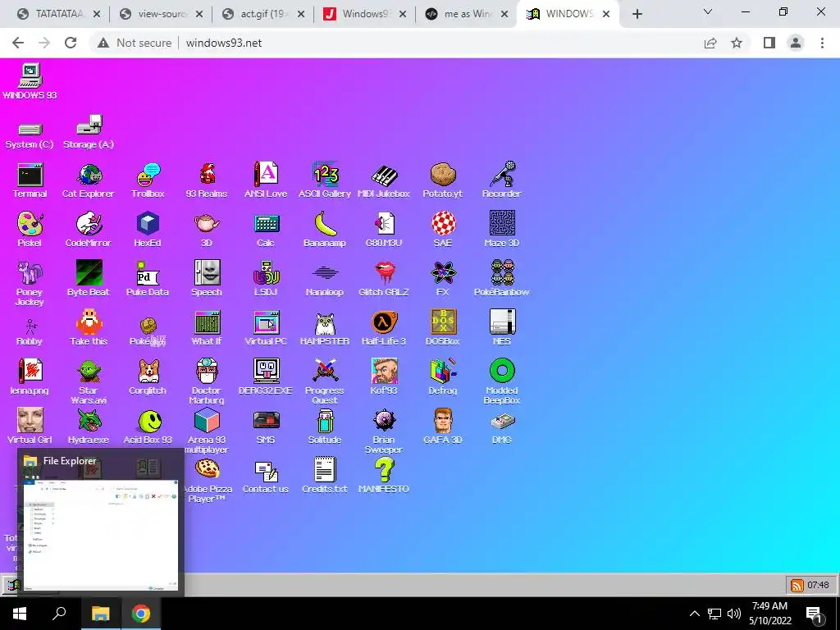840x630 pixels.
Task: Launch MIDI Jukebox piano icon
Action: pyautogui.click(x=384, y=180)
